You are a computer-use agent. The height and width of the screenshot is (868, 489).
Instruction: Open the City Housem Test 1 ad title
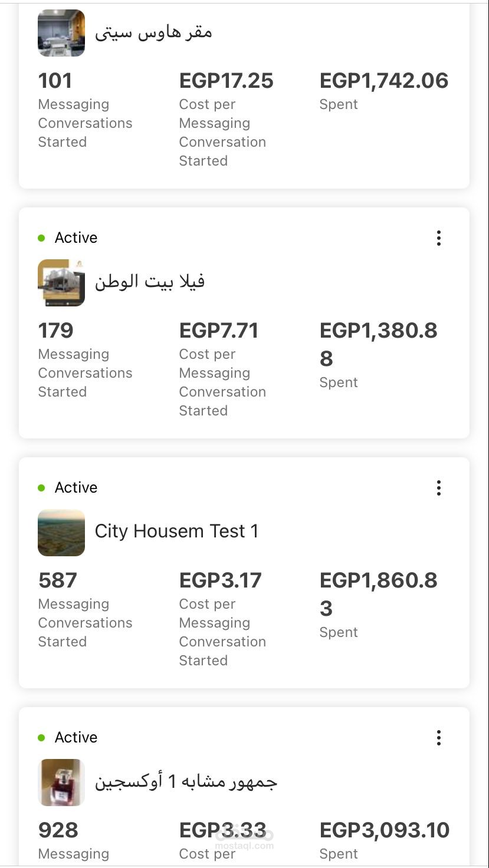click(176, 531)
